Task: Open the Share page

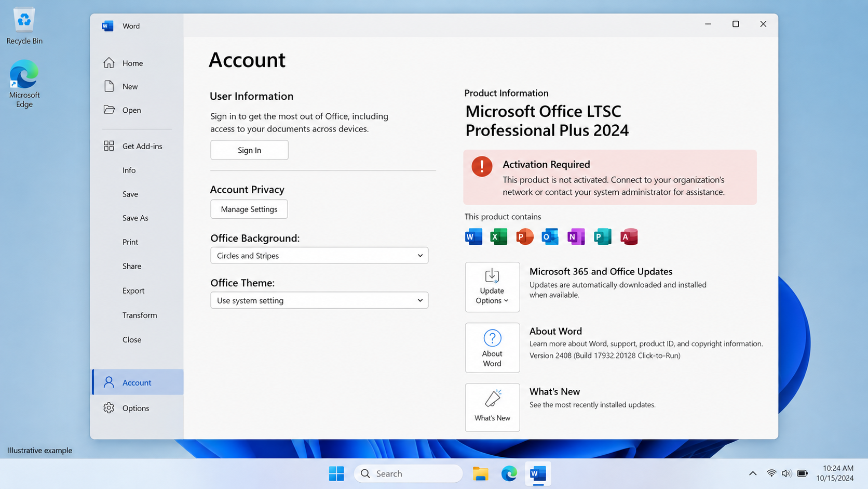Action: (x=132, y=266)
